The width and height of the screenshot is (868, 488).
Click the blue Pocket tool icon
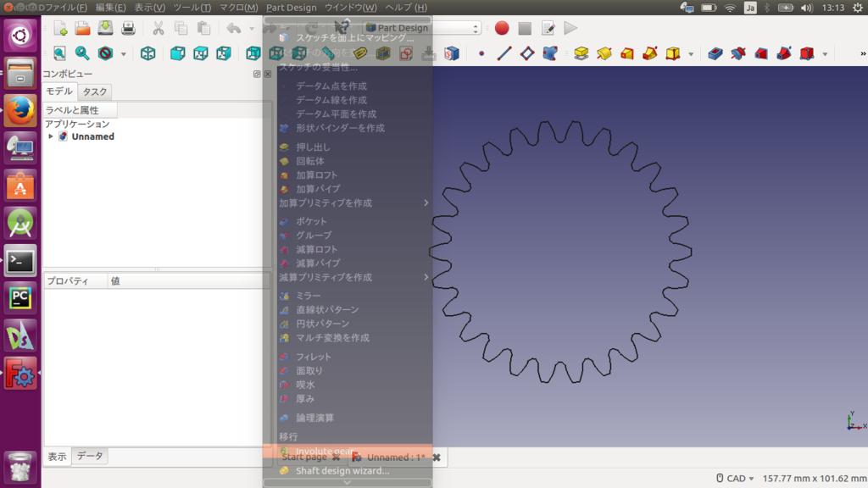click(x=715, y=53)
